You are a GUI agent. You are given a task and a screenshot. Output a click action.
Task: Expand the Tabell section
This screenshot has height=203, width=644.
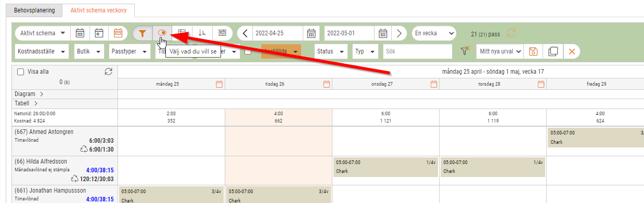(25, 103)
